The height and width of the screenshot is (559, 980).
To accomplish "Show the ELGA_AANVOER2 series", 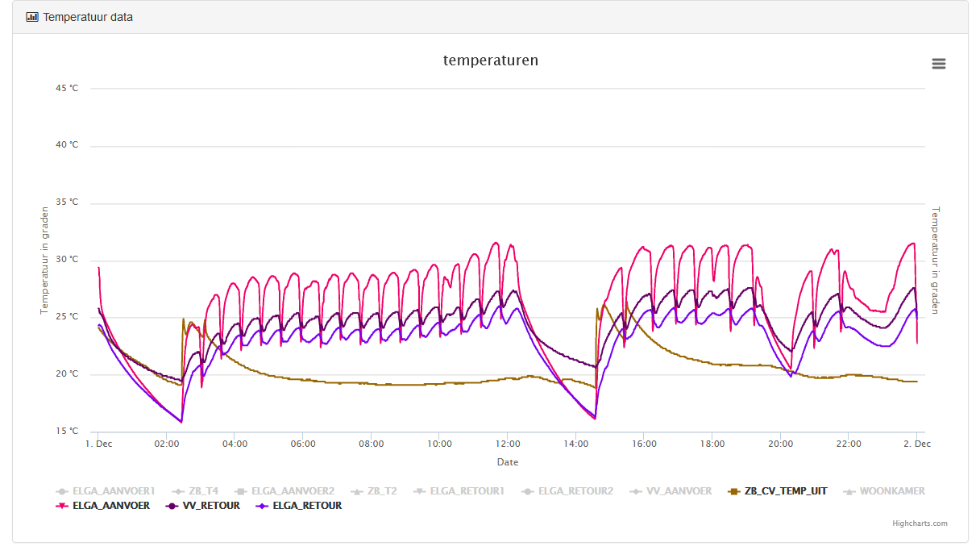I will pyautogui.click(x=293, y=490).
